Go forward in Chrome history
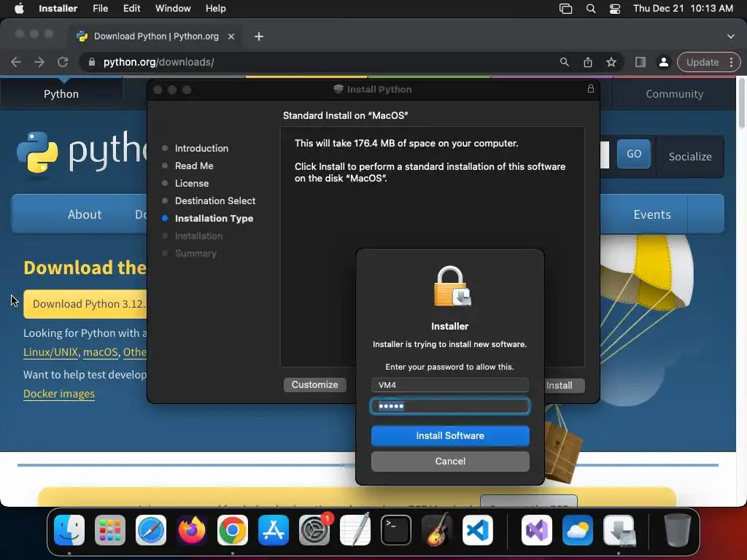747x560 pixels. [x=39, y=62]
